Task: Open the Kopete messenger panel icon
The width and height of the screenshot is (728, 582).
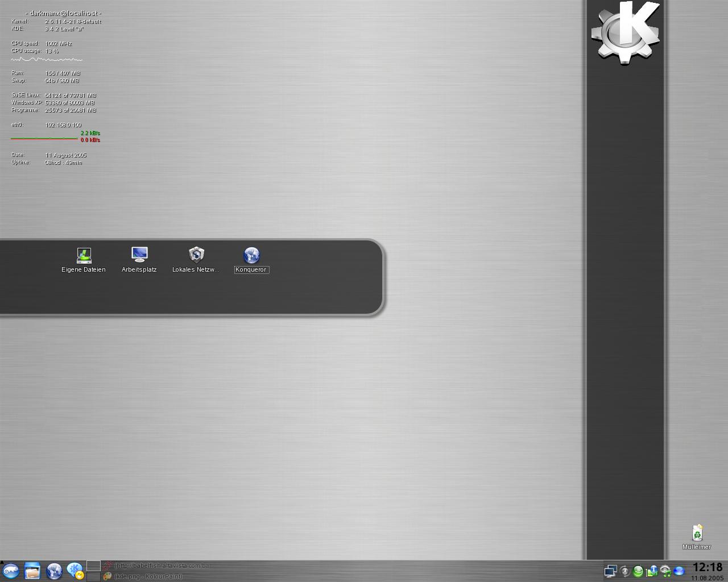Action: [x=75, y=571]
